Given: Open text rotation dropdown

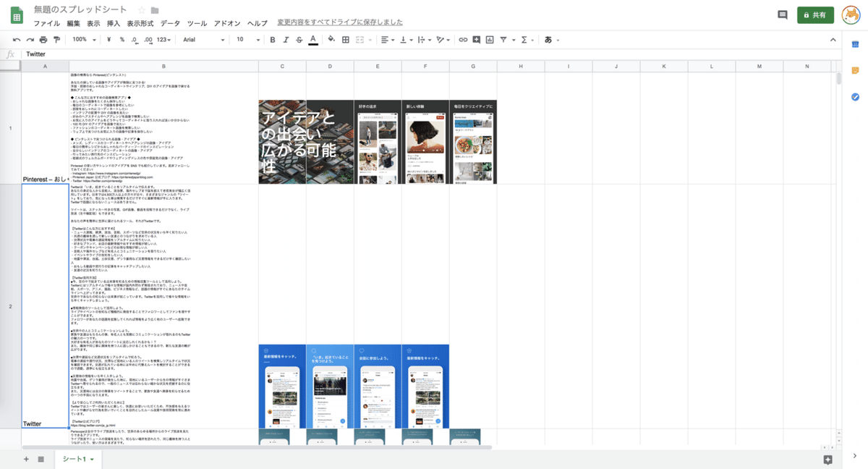Looking at the screenshot, I should 443,39.
